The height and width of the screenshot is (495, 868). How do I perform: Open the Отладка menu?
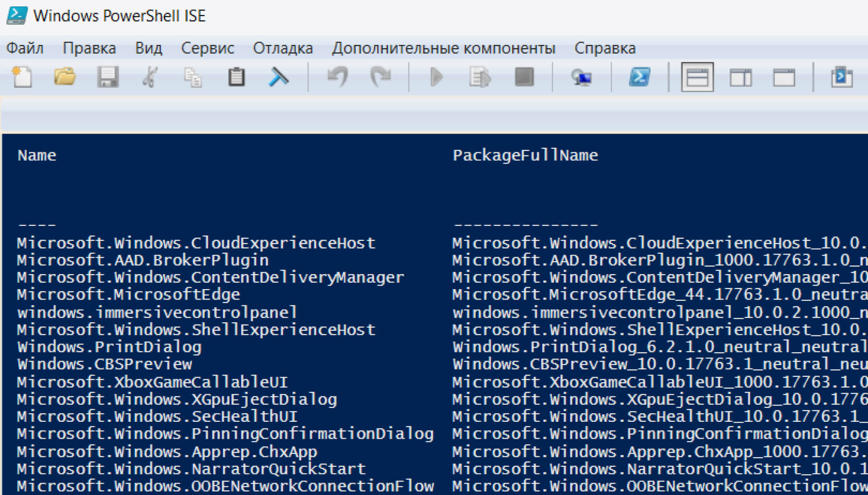pos(283,48)
